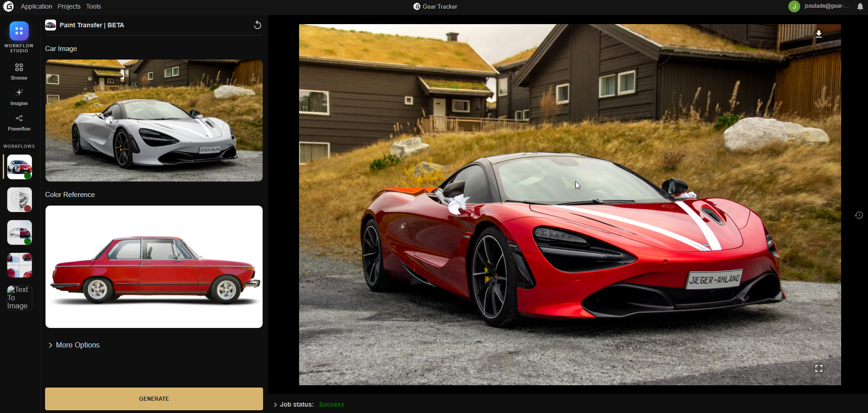
Task: Click the Car Image label
Action: tap(61, 49)
